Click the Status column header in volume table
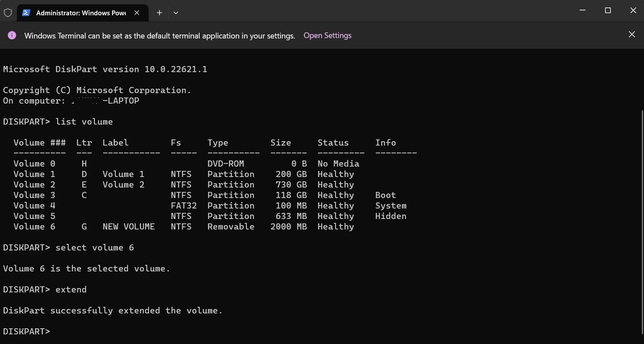This screenshot has width=644, height=344. point(333,142)
